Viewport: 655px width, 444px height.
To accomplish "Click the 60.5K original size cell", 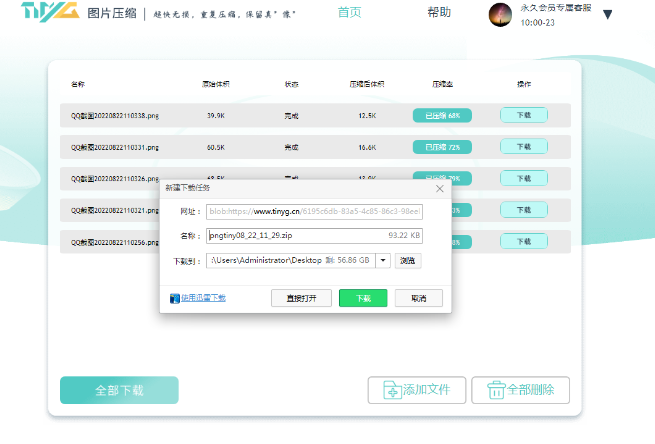I will pyautogui.click(x=216, y=147).
